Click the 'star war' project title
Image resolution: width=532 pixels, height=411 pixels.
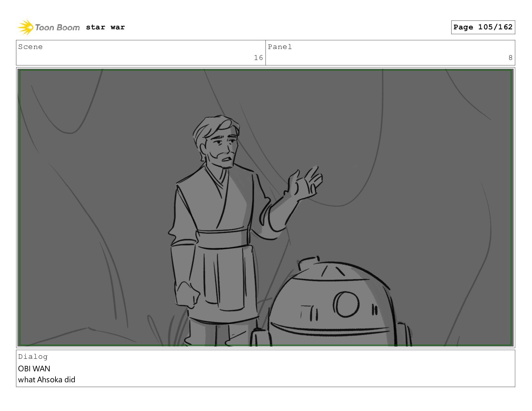click(x=105, y=27)
